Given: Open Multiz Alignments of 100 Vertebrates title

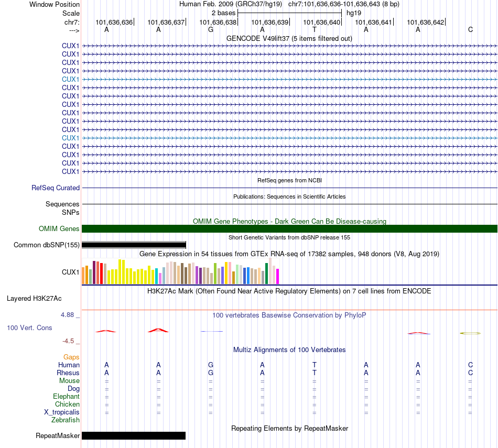Looking at the screenshot, I should [x=289, y=350].
